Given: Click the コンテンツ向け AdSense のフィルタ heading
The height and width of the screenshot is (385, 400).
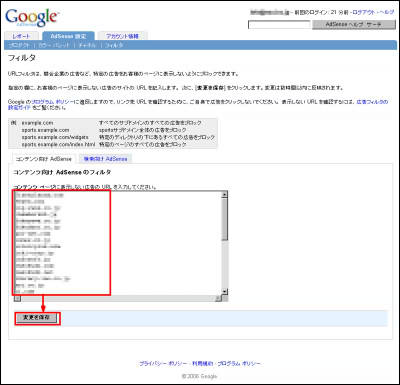Looking at the screenshot, I should point(62,172).
